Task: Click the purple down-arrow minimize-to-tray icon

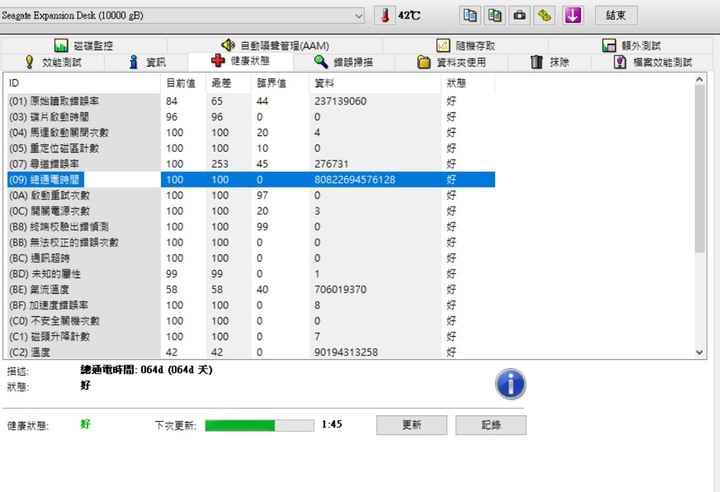Action: [x=573, y=15]
